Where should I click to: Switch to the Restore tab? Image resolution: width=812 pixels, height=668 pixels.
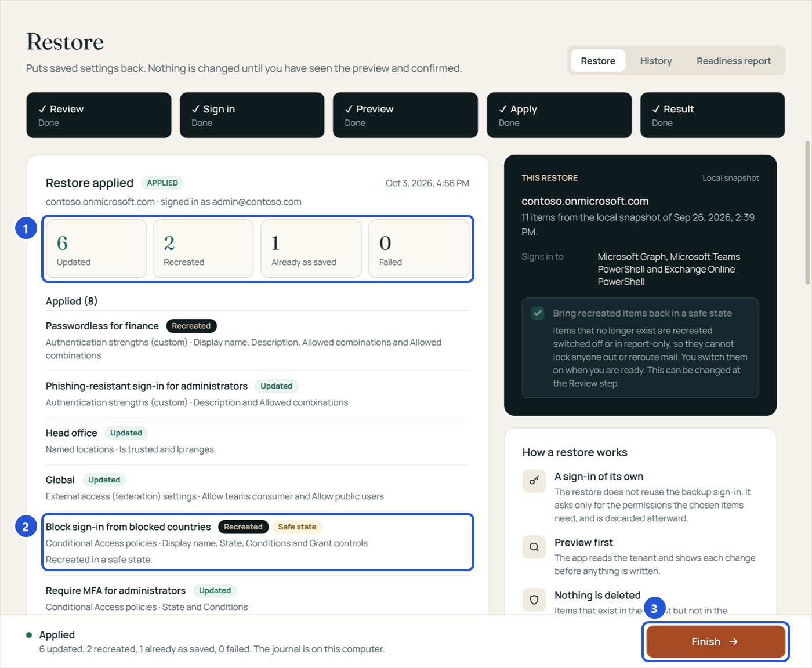pos(598,61)
